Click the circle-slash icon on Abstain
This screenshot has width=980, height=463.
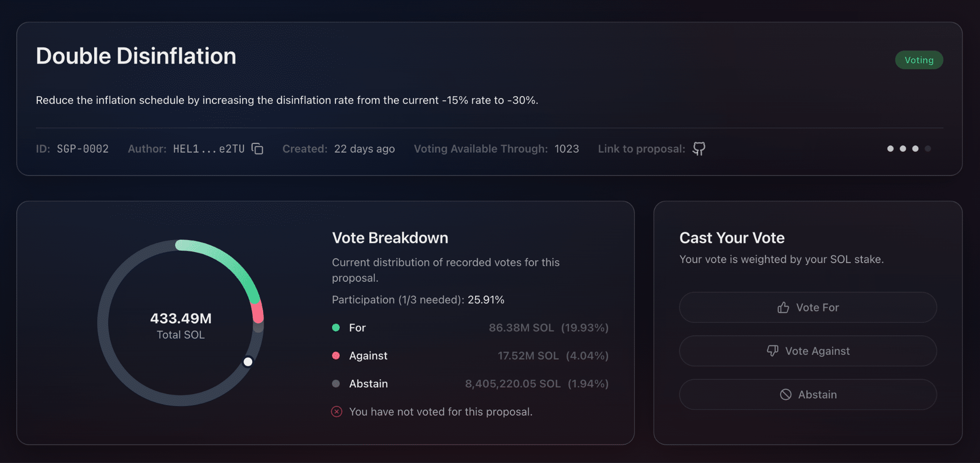click(x=786, y=395)
